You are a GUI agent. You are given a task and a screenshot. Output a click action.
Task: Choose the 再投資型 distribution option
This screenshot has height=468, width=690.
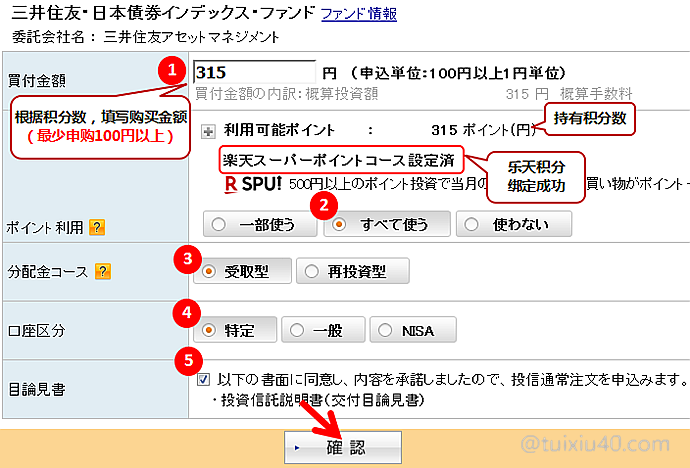353,271
